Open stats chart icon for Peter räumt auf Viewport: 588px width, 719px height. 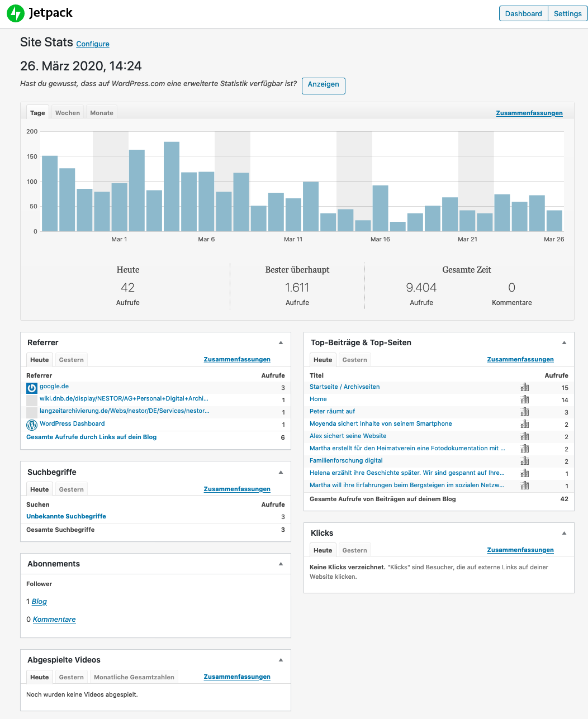524,412
